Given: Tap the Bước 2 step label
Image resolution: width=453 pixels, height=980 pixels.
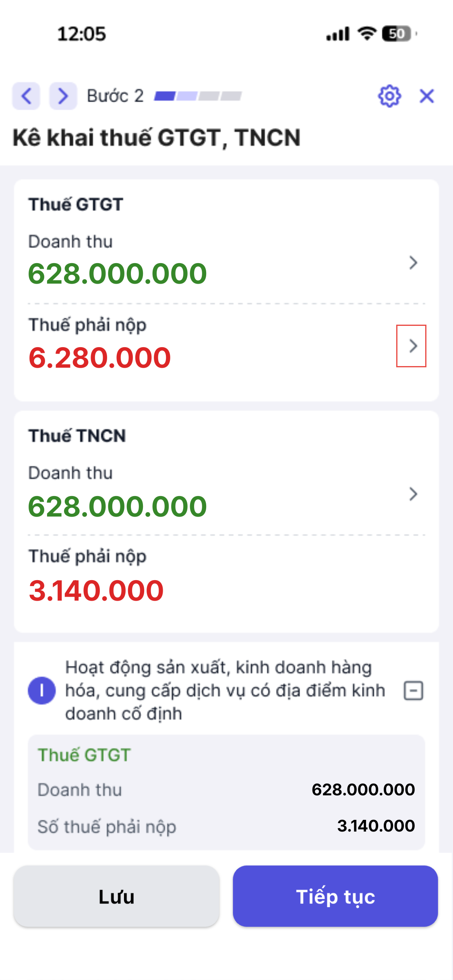Looking at the screenshot, I should 115,96.
